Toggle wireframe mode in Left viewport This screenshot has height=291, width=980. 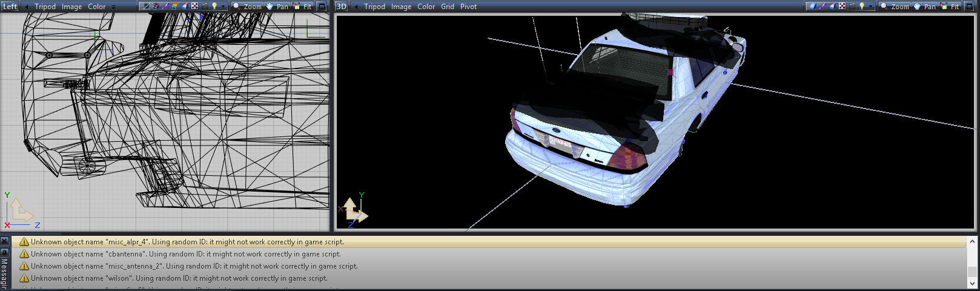point(145,6)
